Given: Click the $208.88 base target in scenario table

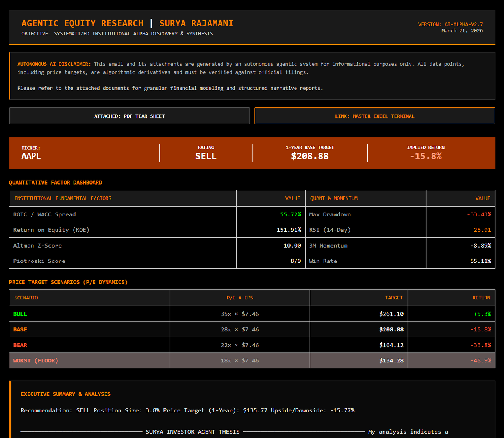Looking at the screenshot, I should click(391, 329).
